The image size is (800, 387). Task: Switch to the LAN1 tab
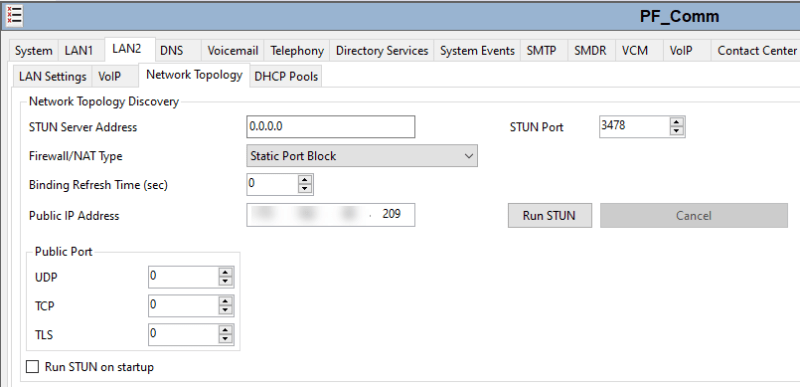[79, 51]
